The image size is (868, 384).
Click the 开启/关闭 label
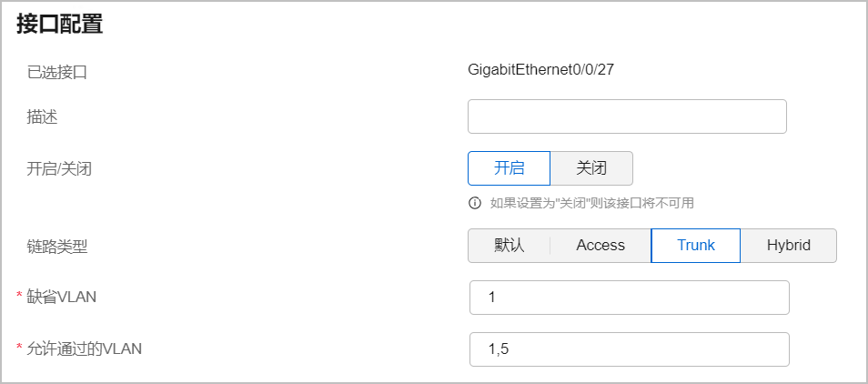(59, 168)
